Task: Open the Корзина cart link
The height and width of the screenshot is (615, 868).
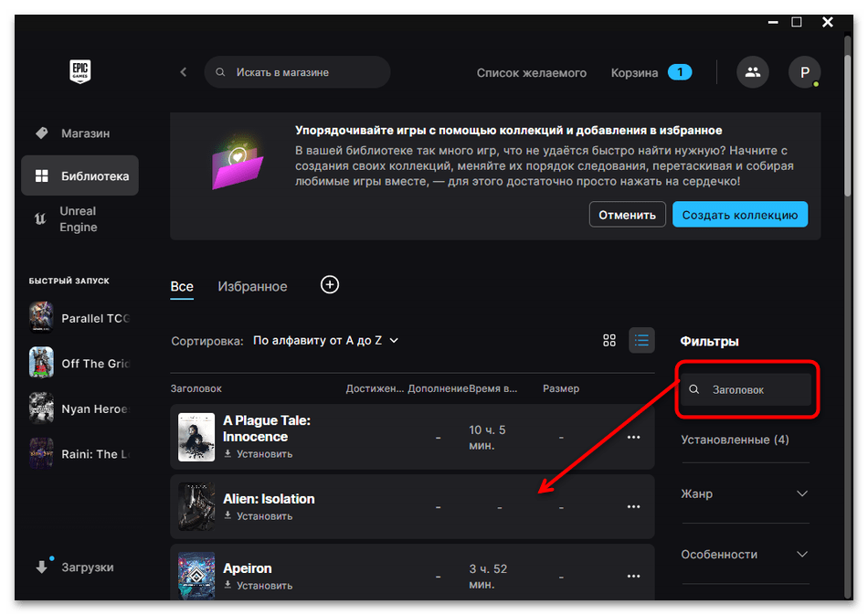Action: click(634, 72)
